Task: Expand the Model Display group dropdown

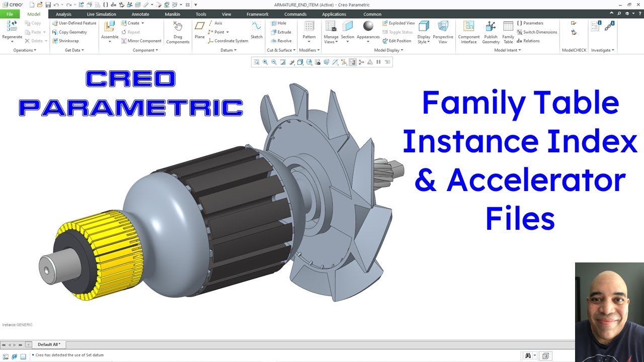Action: coord(388,50)
